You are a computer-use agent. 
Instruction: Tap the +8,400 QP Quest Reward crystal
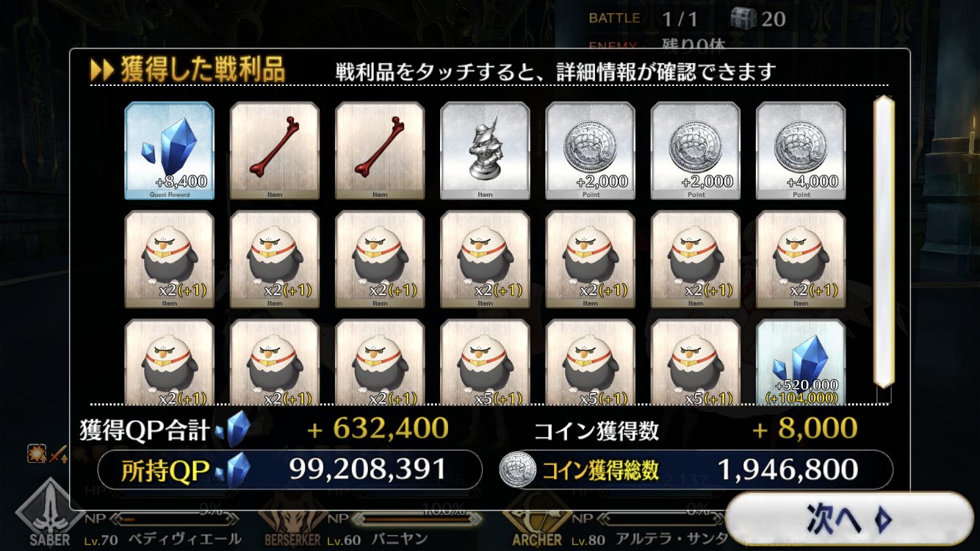(169, 151)
